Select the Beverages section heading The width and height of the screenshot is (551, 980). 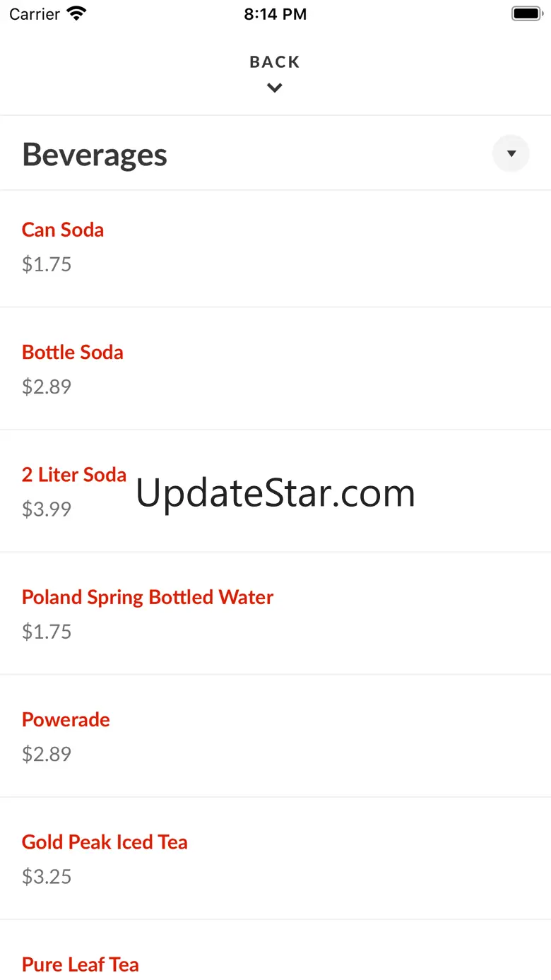pos(95,154)
